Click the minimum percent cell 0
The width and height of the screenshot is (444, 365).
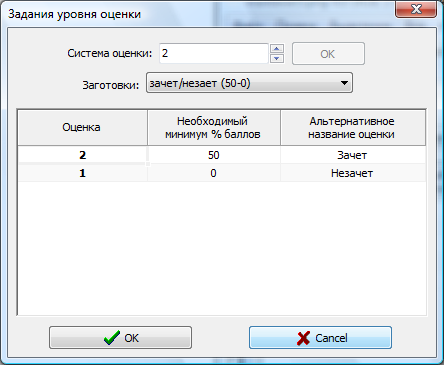[214, 173]
